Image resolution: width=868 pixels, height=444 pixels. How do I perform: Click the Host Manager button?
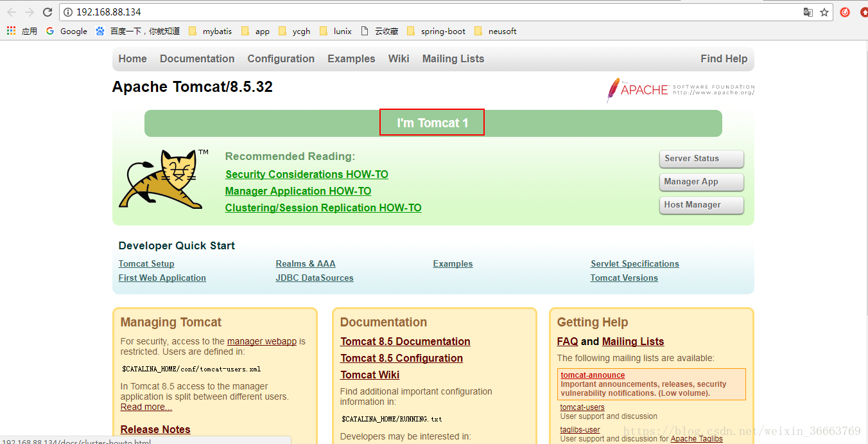[x=701, y=205]
